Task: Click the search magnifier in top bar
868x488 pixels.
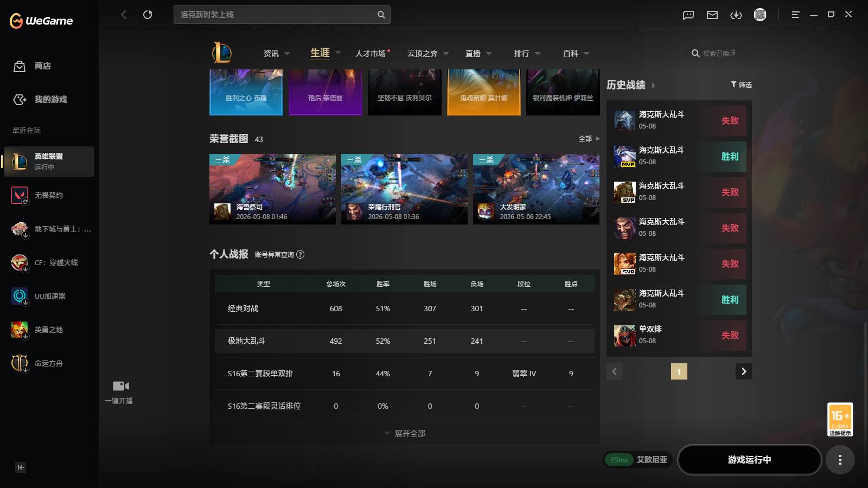Action: [x=381, y=15]
